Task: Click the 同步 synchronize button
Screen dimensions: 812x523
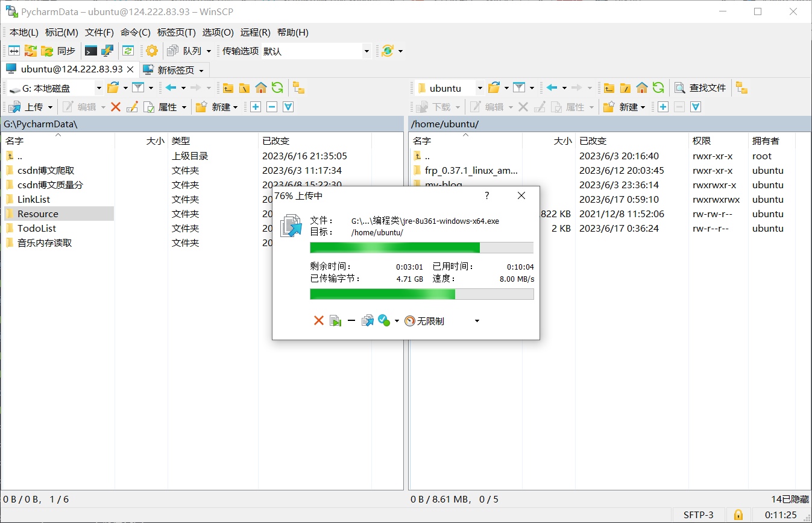Action: [58, 51]
